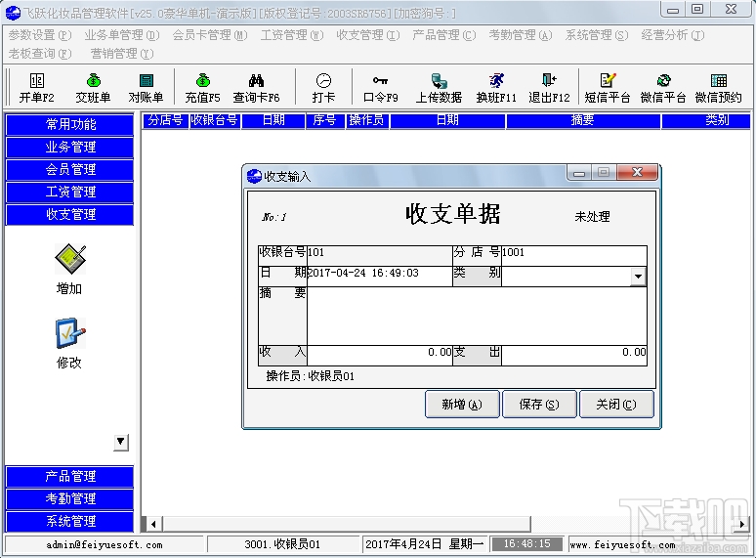Open the 经营分析 menu
756x558 pixels.
pos(673,35)
